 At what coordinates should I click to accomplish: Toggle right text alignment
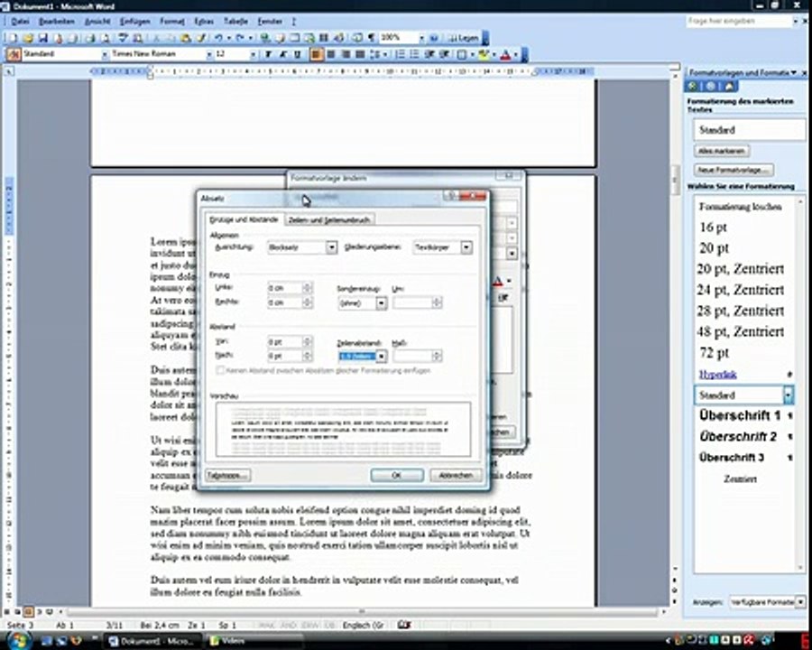tap(346, 54)
